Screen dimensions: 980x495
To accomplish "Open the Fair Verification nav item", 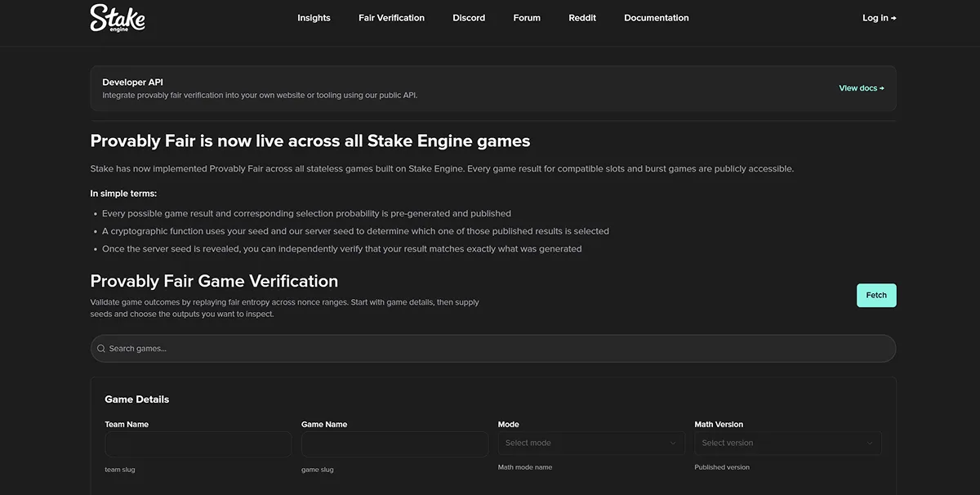I will [x=391, y=18].
